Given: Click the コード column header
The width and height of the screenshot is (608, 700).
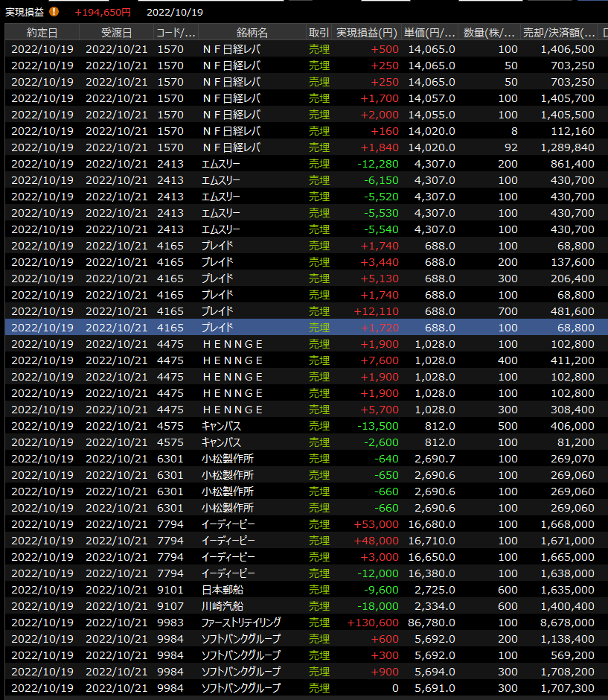Looking at the screenshot, I should [x=176, y=33].
